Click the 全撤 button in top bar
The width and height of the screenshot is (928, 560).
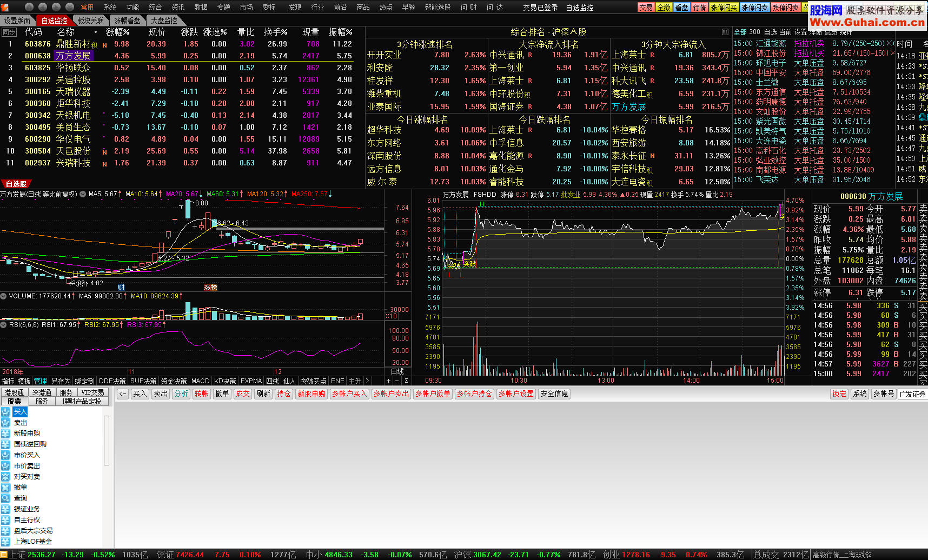point(664,7)
